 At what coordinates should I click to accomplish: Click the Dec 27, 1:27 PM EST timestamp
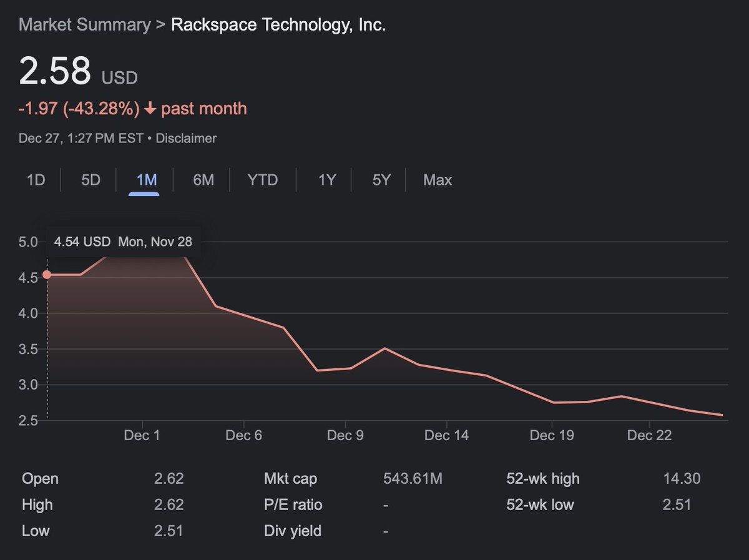pyautogui.click(x=81, y=138)
